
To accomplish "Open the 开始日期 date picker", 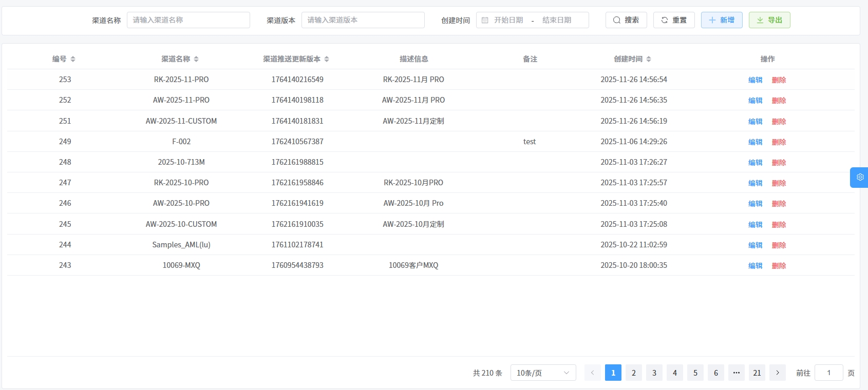I will pos(508,20).
